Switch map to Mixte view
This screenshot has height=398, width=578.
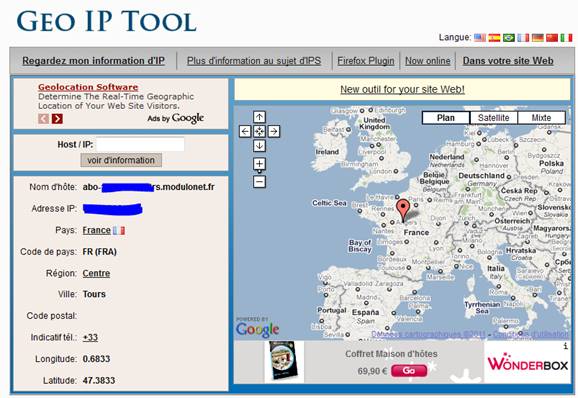(x=541, y=118)
